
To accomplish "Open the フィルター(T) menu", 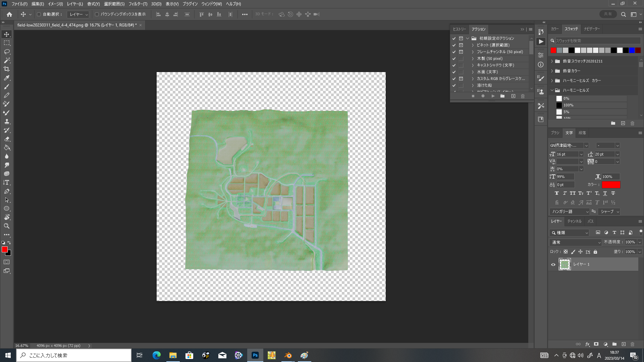I will point(138,4).
